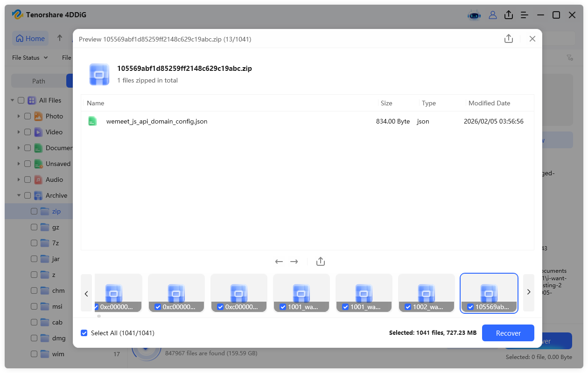The width and height of the screenshot is (588, 373).
Task: Click the gz folder icon
Action: click(45, 227)
